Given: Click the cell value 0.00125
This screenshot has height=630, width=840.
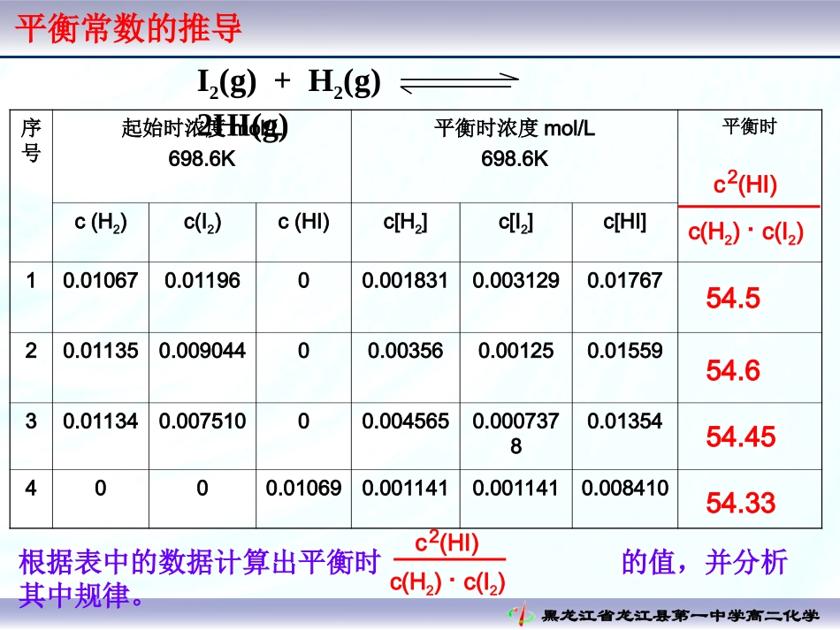Looking at the screenshot, I should point(515,351).
